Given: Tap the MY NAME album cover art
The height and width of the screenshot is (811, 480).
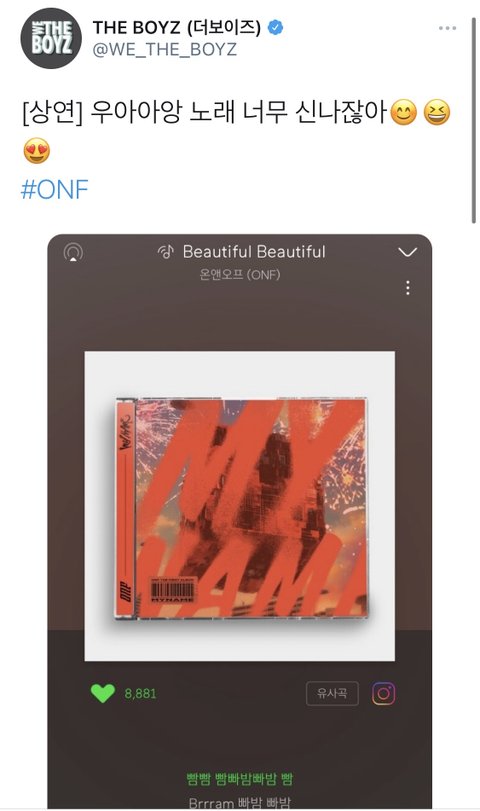Looking at the screenshot, I should coord(239,506).
